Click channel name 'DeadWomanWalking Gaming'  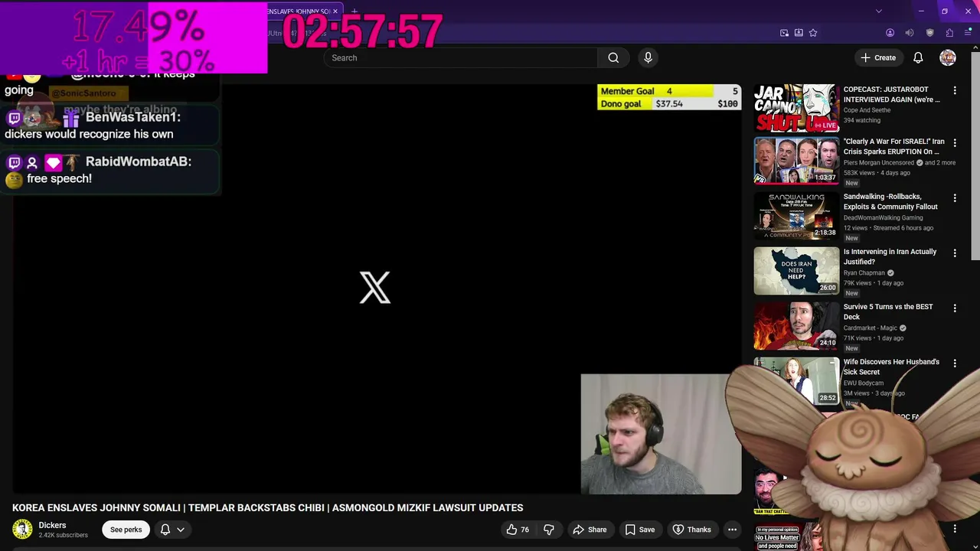[x=883, y=217]
